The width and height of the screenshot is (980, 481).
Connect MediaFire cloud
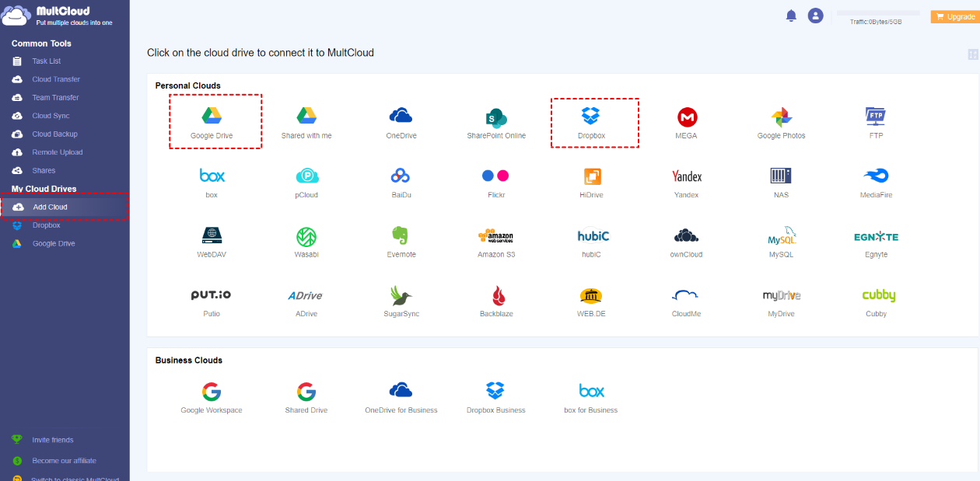click(876, 183)
